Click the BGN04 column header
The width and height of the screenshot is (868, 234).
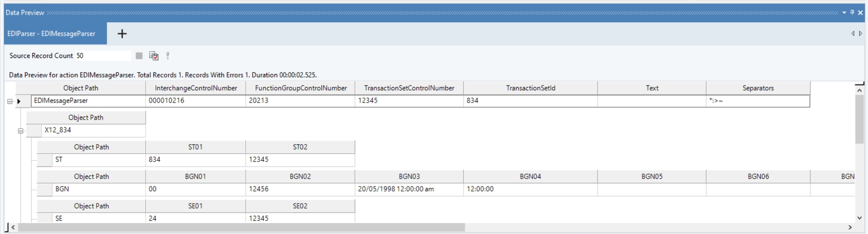pos(530,176)
